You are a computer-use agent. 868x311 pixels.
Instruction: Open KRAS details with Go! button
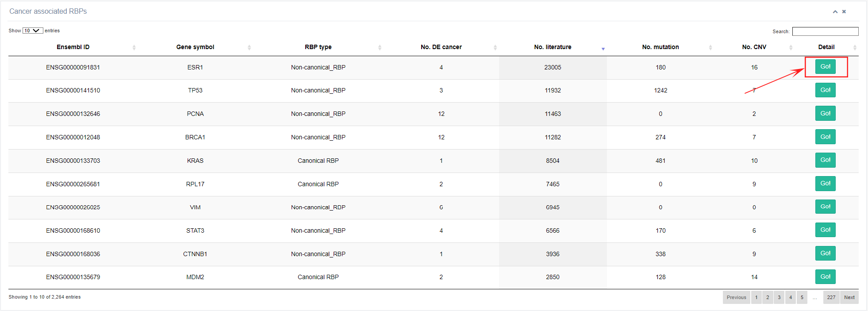coord(825,160)
